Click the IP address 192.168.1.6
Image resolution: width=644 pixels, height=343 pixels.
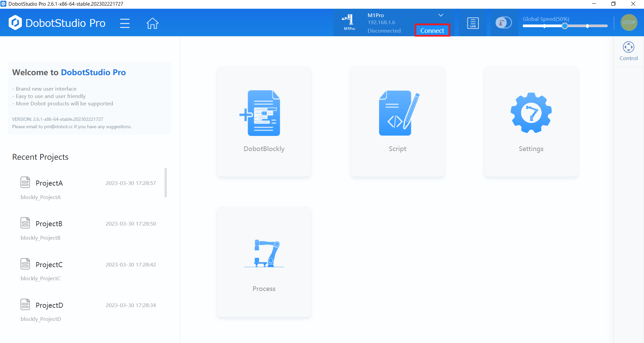381,22
